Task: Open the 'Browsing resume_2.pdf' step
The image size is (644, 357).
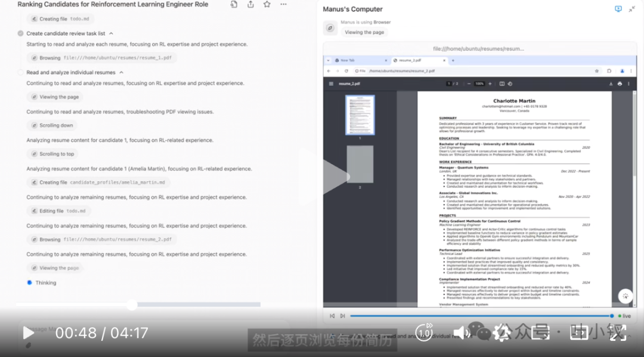Action: point(102,239)
